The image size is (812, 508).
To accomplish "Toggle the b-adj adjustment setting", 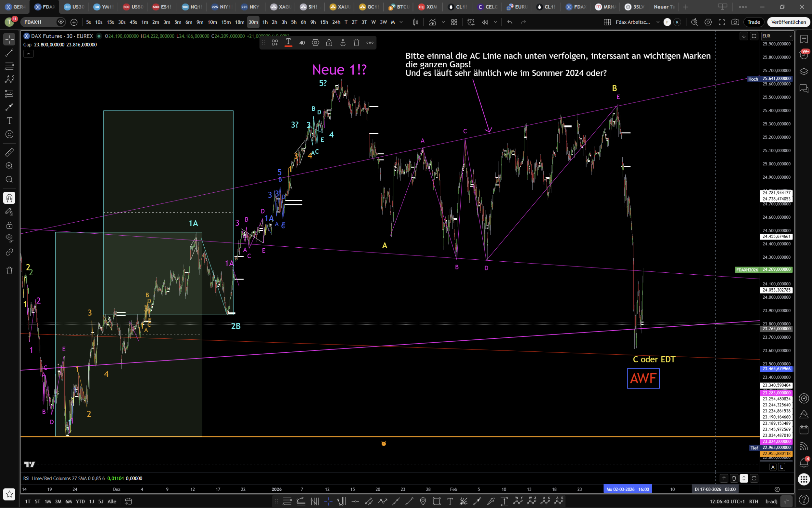I will (771, 501).
